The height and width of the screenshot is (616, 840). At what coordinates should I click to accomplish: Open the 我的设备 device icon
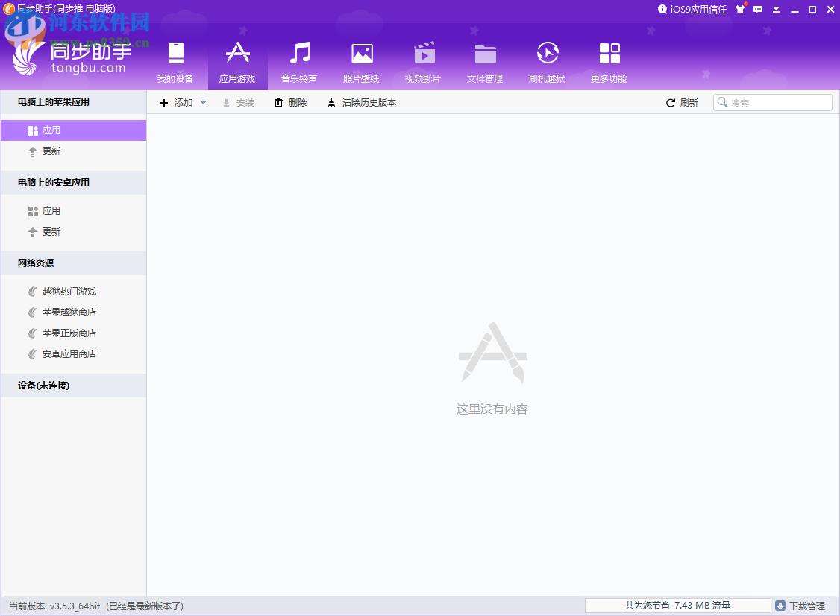tap(175, 54)
